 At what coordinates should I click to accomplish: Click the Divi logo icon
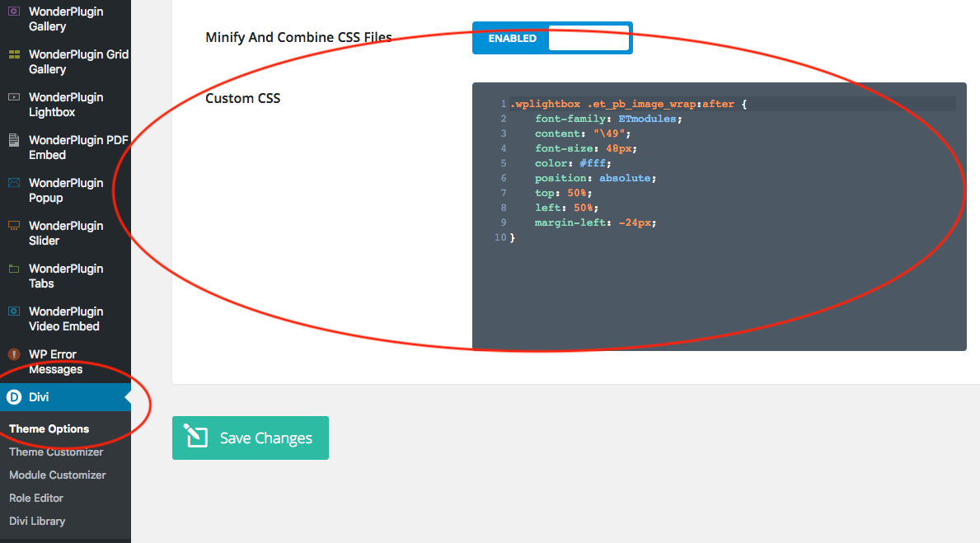(x=14, y=397)
